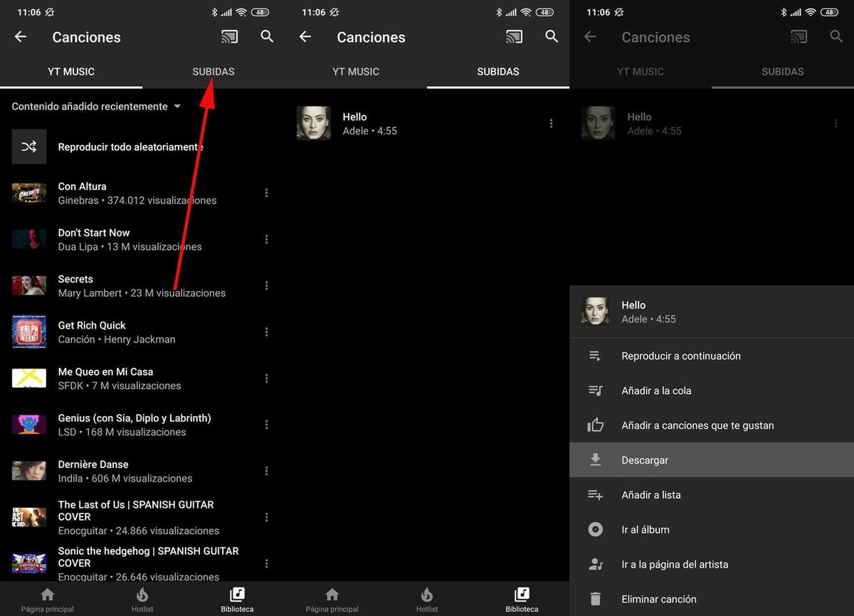This screenshot has height=616, width=854.
Task: Switch to the YT MUSIC tab
Action: [71, 72]
